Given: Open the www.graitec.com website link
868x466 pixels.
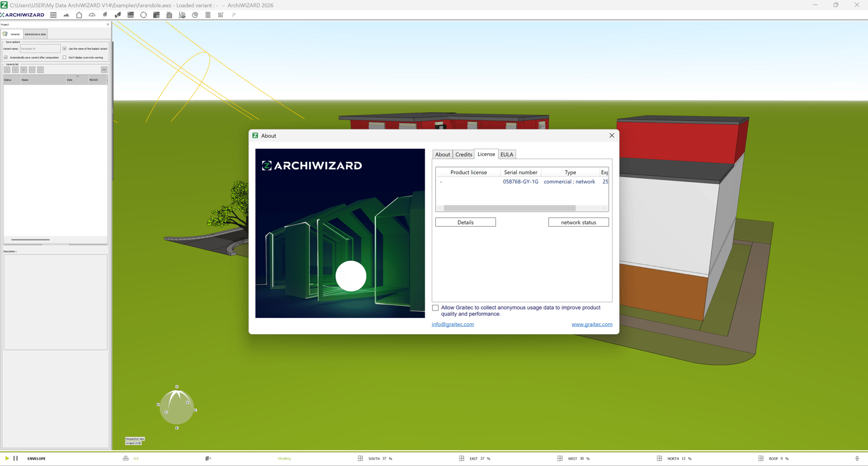Looking at the screenshot, I should coord(592,324).
